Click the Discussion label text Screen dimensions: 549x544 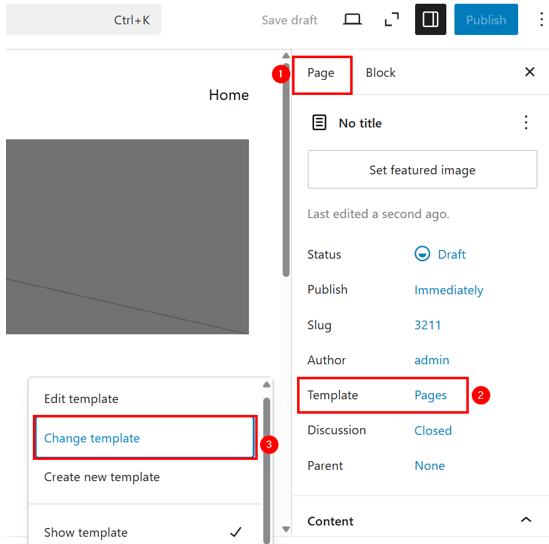coord(336,430)
